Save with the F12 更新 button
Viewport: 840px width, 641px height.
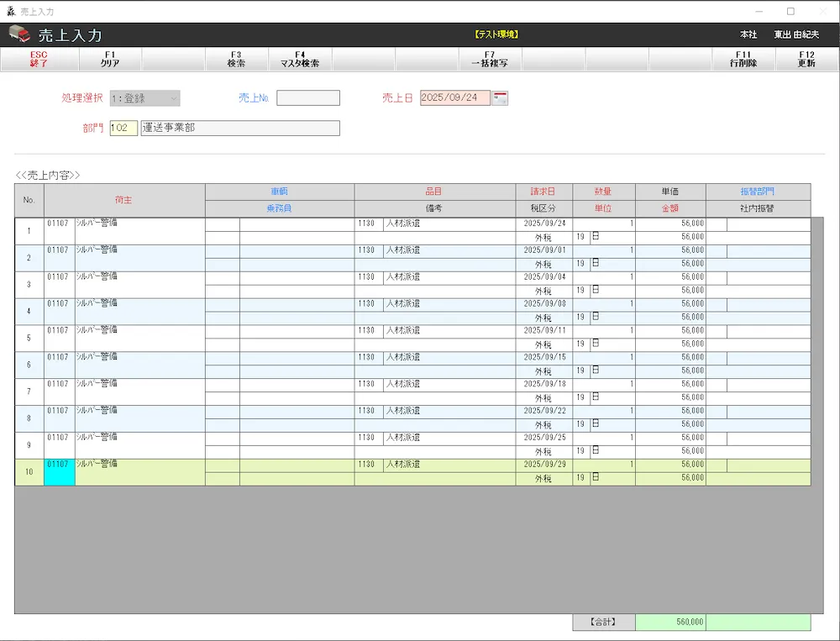pyautogui.click(x=806, y=59)
